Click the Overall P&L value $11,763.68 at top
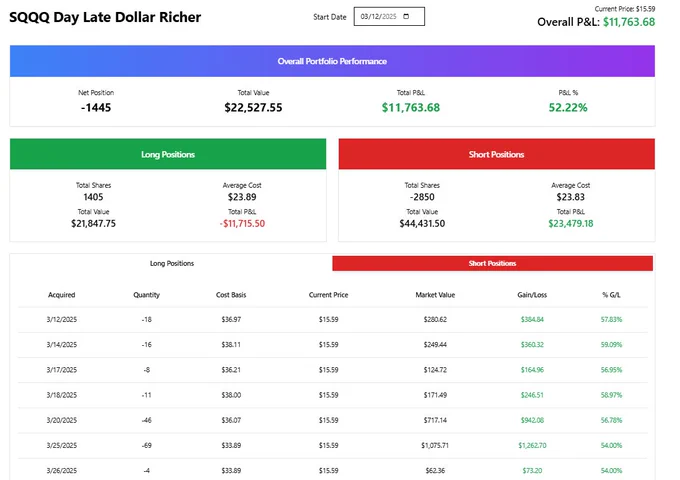 pyautogui.click(x=629, y=22)
